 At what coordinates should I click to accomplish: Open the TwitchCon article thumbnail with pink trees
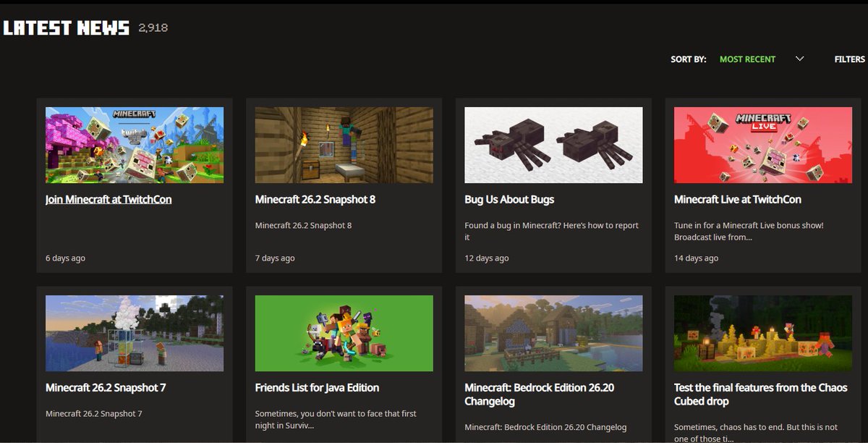coord(135,145)
